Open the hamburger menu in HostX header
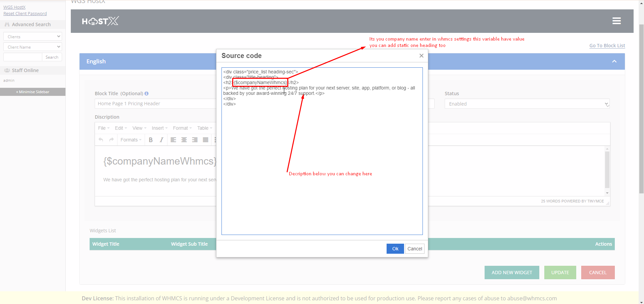The width and height of the screenshot is (644, 304). click(x=616, y=21)
